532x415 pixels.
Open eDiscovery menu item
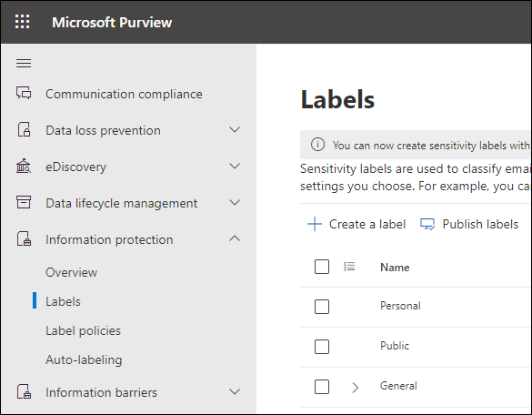tap(76, 167)
